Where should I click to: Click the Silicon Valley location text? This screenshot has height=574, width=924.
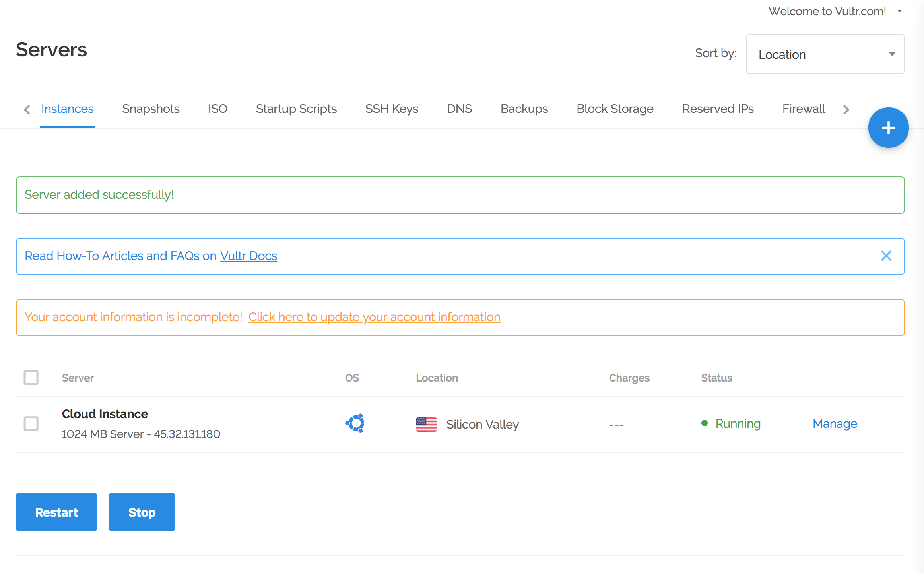pyautogui.click(x=482, y=425)
